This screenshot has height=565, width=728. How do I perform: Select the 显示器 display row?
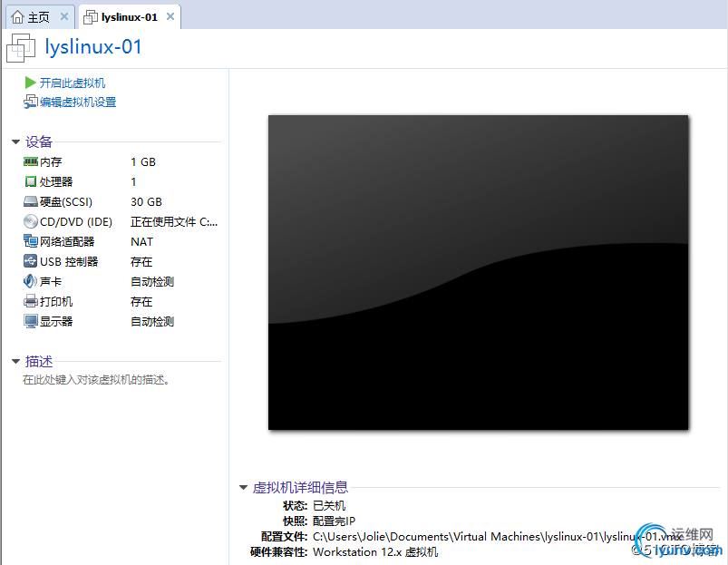click(x=121, y=322)
